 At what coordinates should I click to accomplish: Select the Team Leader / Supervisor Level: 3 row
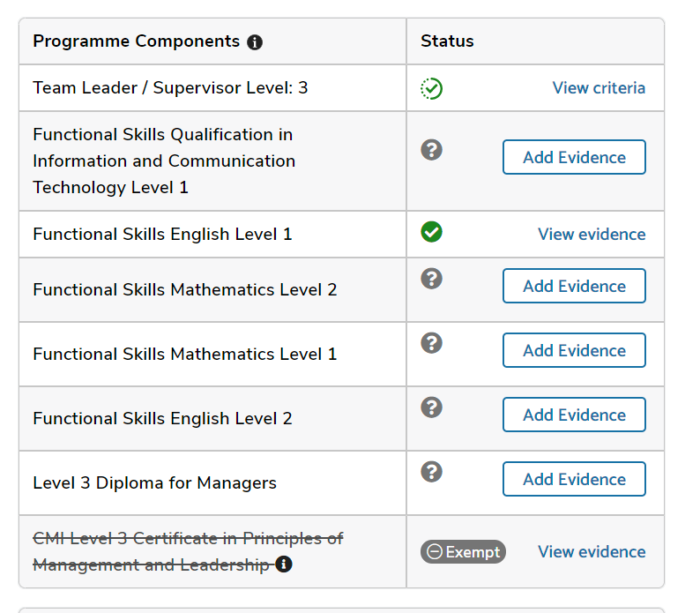click(170, 88)
